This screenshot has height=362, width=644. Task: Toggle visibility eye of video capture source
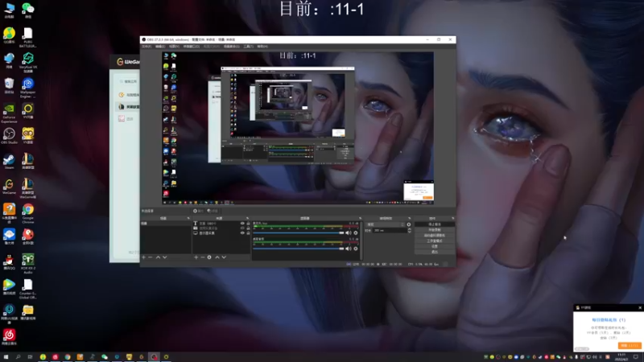coord(242,228)
